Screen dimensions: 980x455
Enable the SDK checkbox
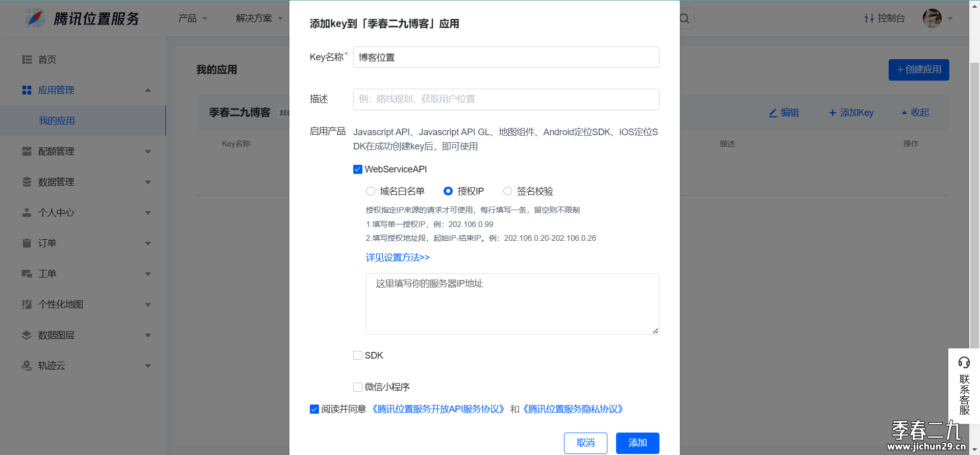pyautogui.click(x=358, y=356)
